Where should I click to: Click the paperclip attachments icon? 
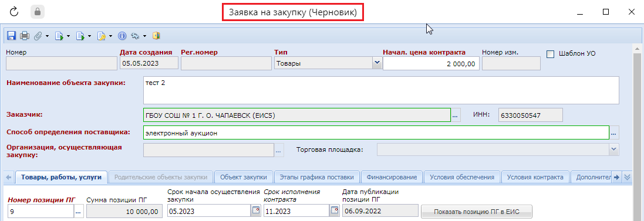38,36
